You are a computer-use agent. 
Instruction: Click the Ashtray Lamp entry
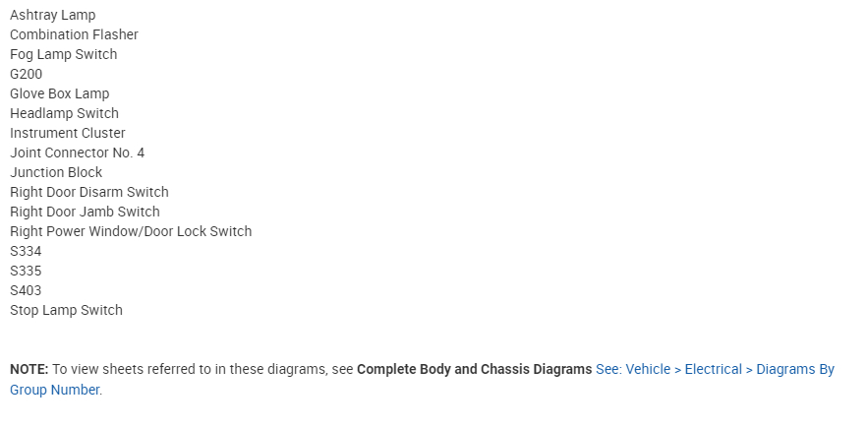point(53,16)
